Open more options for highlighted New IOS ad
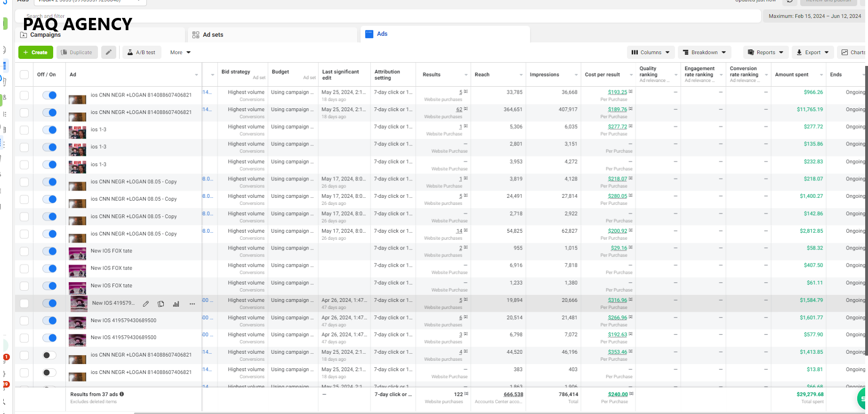 (x=192, y=304)
